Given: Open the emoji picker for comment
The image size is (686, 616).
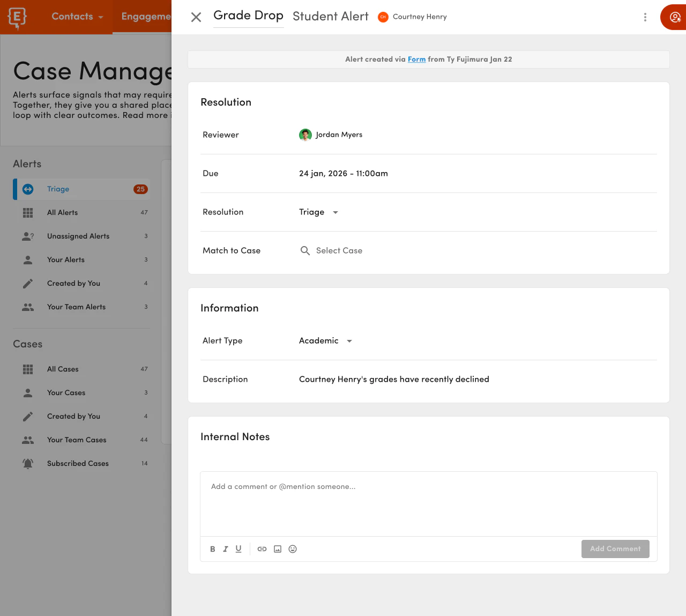Looking at the screenshot, I should 293,549.
